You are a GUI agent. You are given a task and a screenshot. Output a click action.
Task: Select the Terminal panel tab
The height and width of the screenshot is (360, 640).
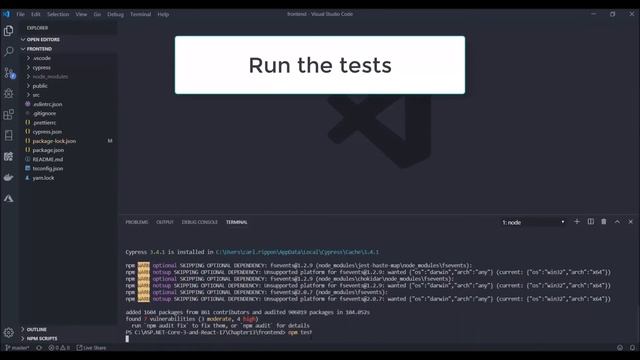[237, 222]
